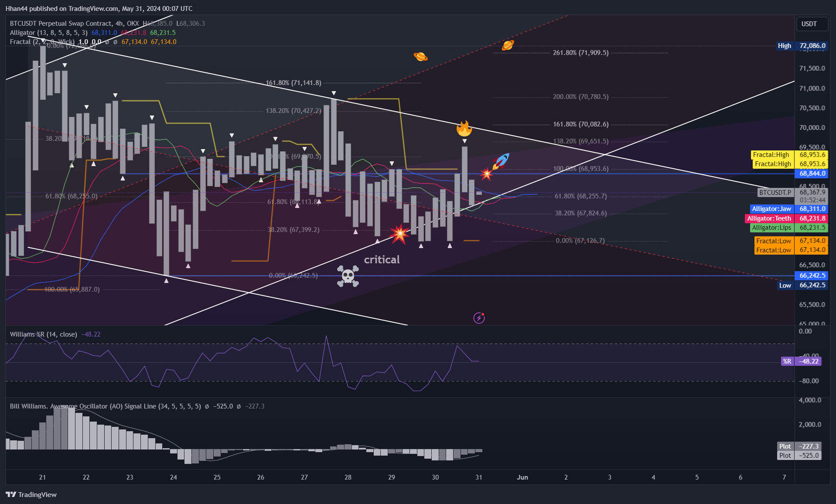
Task: Select the Bill Williams Awesome Oscillator legend
Action: point(105,406)
